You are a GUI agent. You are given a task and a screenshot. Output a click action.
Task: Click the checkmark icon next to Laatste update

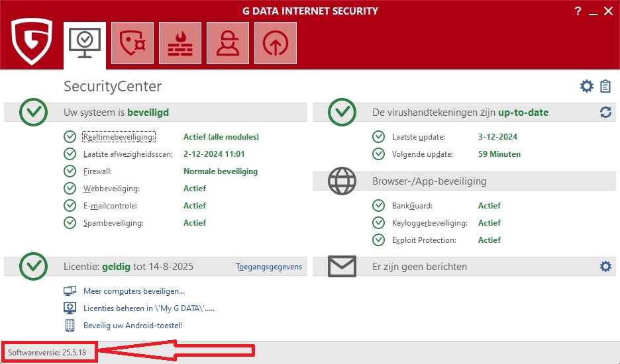(x=378, y=137)
